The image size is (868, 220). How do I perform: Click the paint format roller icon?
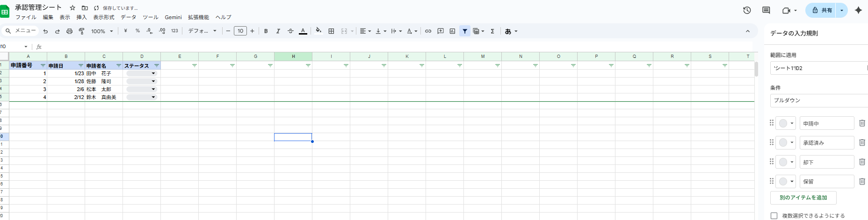tap(81, 31)
